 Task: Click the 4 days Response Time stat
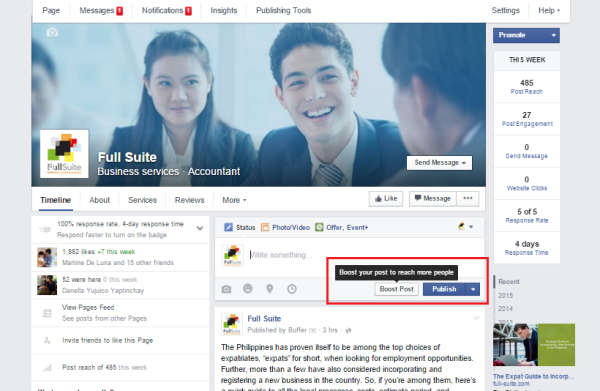[x=527, y=248]
